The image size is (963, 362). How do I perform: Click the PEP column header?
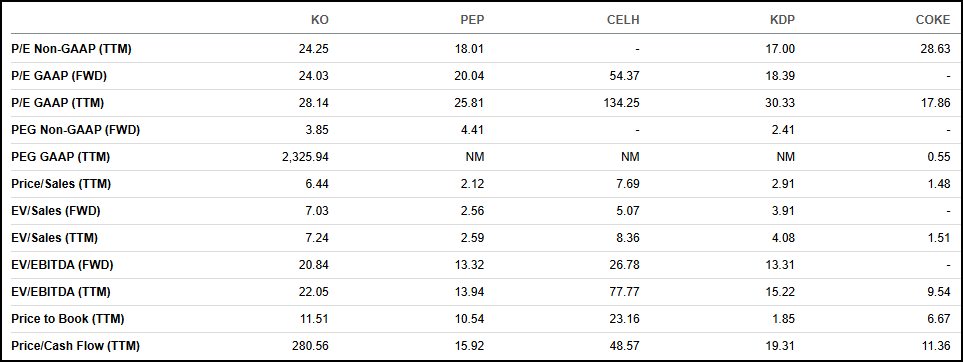[x=472, y=20]
